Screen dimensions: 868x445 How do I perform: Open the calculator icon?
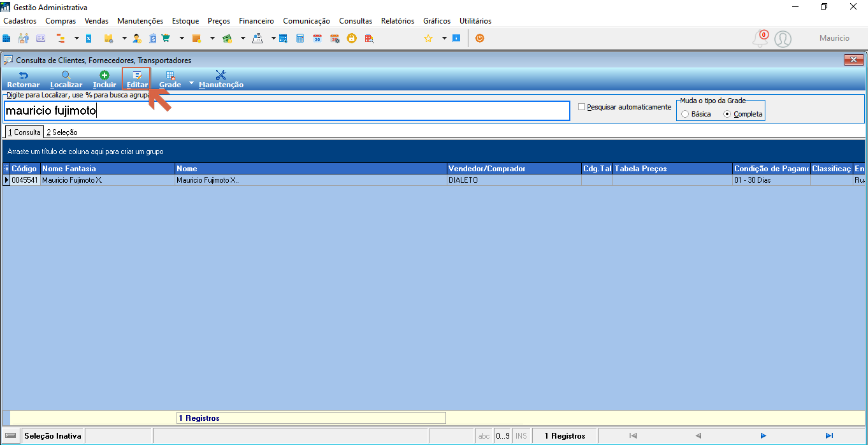pyautogui.click(x=300, y=38)
